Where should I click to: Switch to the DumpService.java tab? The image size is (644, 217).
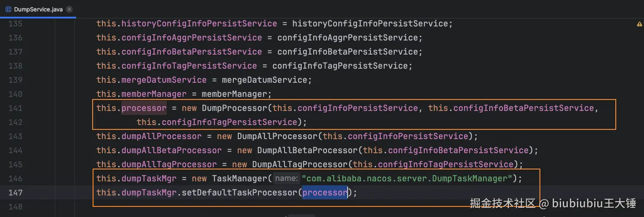click(x=38, y=9)
